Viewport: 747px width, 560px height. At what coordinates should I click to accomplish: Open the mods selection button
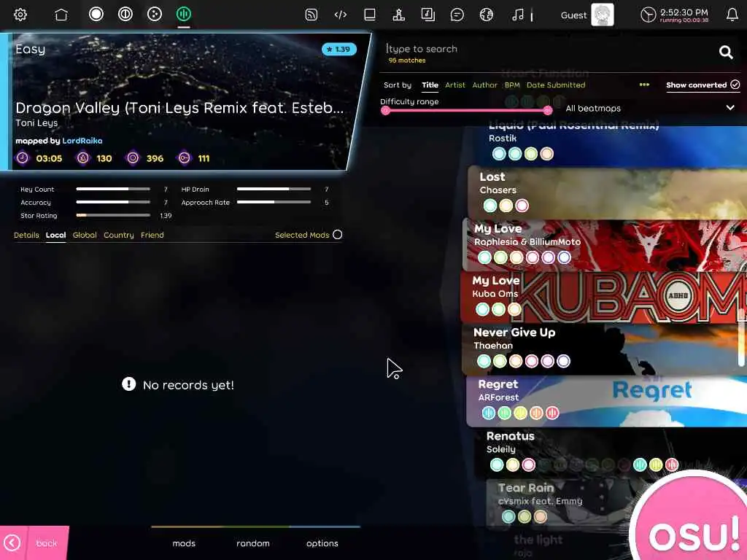184,543
